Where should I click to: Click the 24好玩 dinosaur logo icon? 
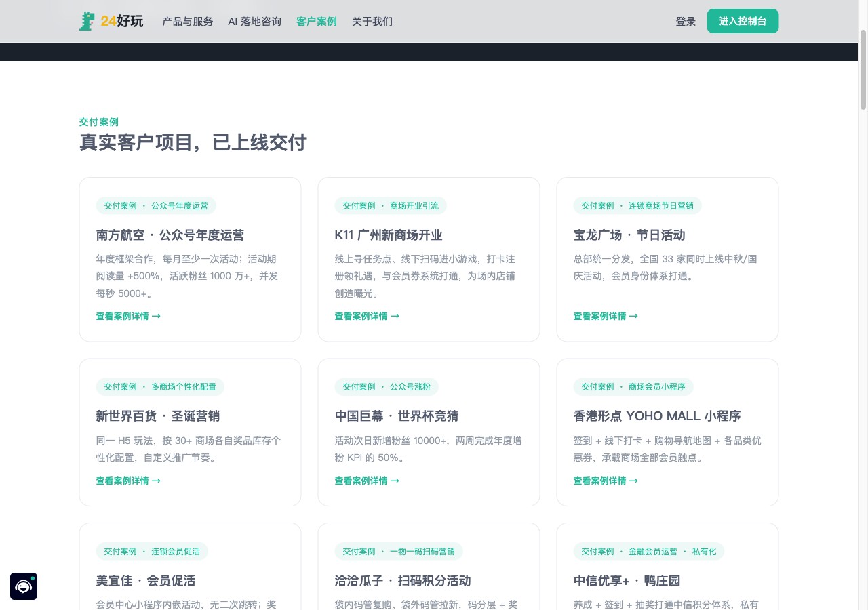pyautogui.click(x=87, y=21)
